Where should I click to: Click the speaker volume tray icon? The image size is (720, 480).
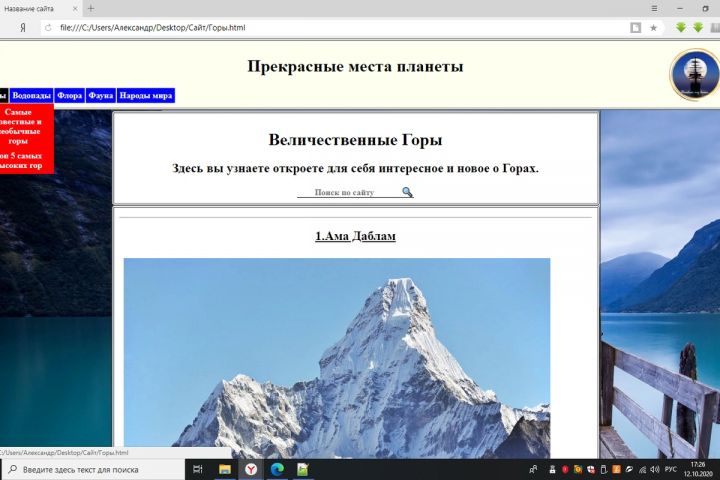tap(655, 469)
